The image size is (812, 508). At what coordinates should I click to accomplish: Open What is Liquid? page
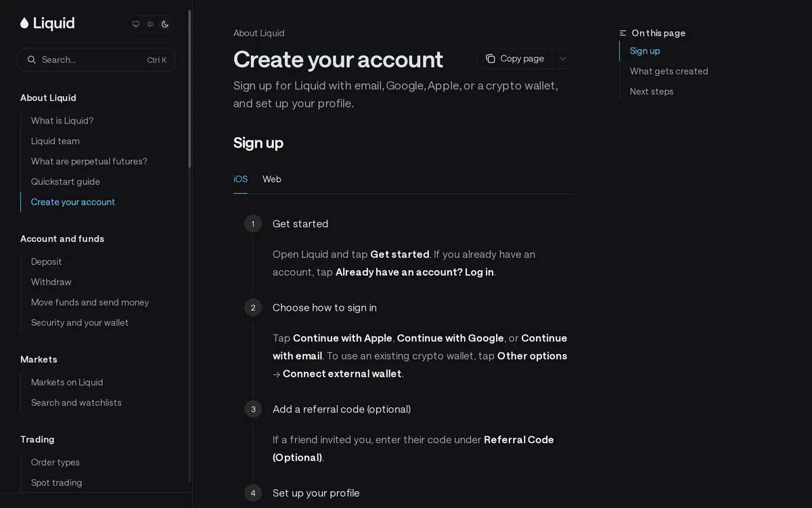point(62,121)
